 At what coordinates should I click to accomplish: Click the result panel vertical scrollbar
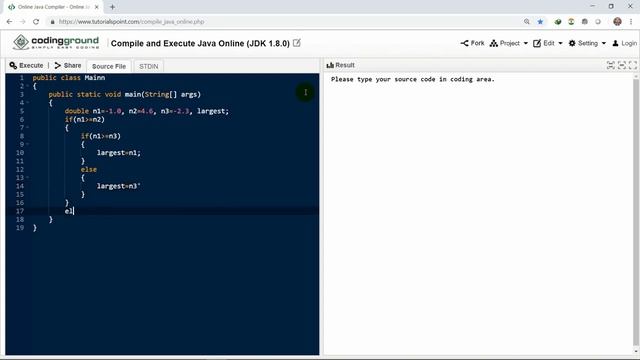point(636,212)
